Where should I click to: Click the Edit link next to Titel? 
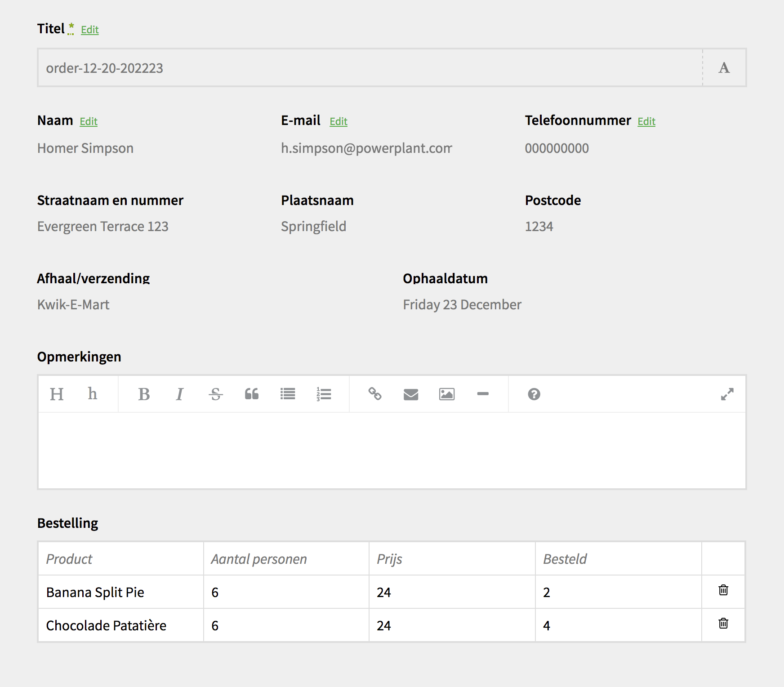pos(90,30)
